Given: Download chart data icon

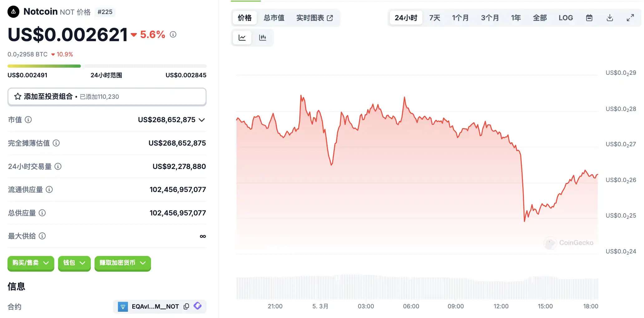Looking at the screenshot, I should pyautogui.click(x=610, y=18).
